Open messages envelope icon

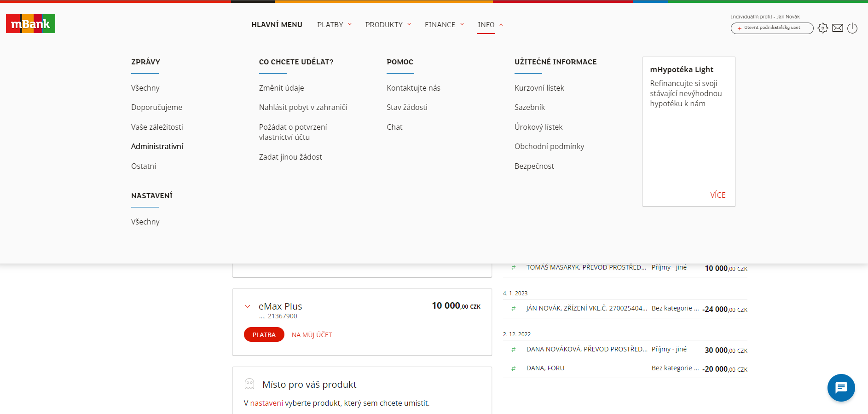tap(838, 28)
